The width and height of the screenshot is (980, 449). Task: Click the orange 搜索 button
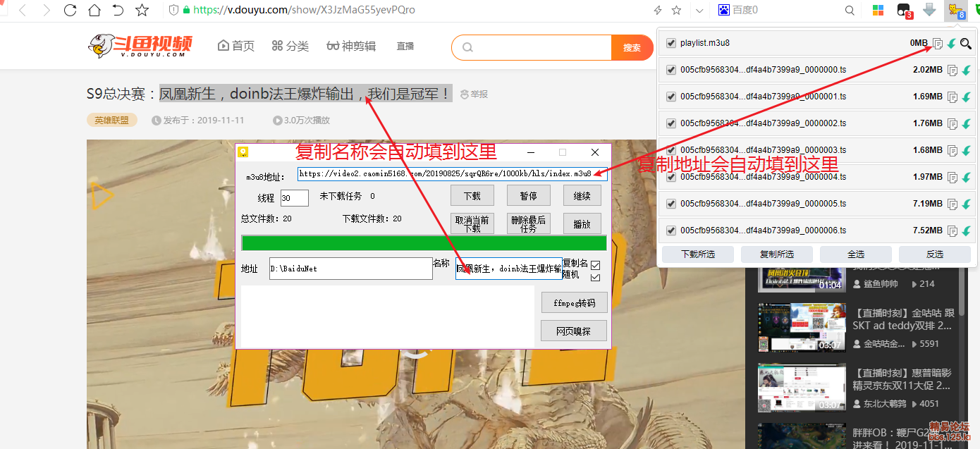click(x=632, y=47)
